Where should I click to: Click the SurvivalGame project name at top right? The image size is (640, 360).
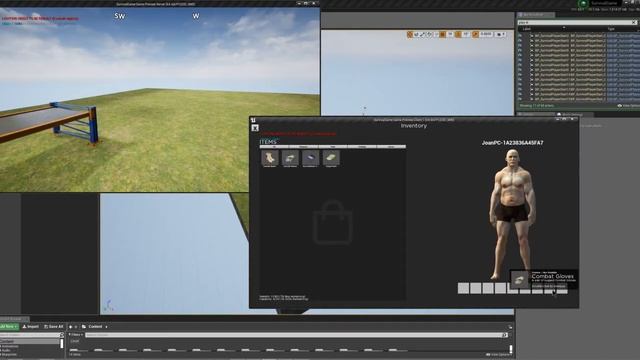604,3
